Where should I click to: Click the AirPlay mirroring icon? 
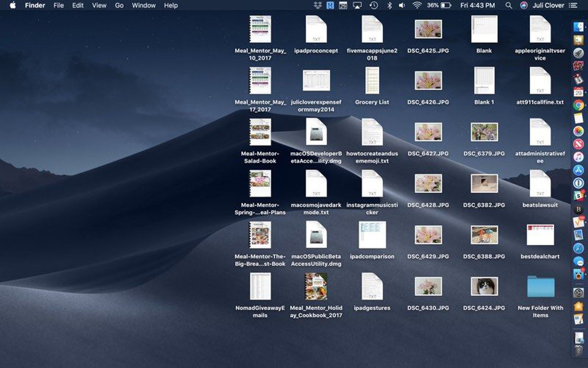[357, 5]
